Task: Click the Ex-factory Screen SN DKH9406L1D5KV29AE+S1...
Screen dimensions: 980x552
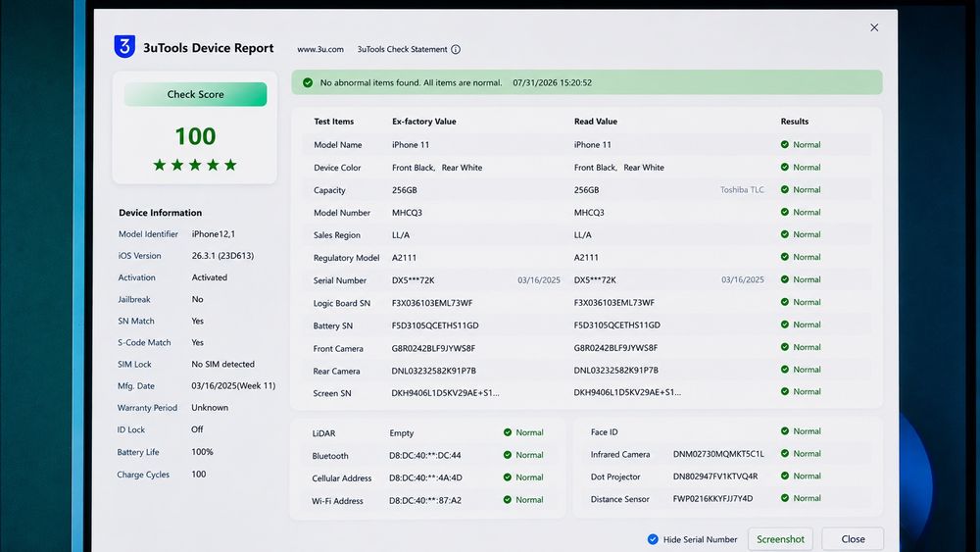Action: click(x=445, y=393)
